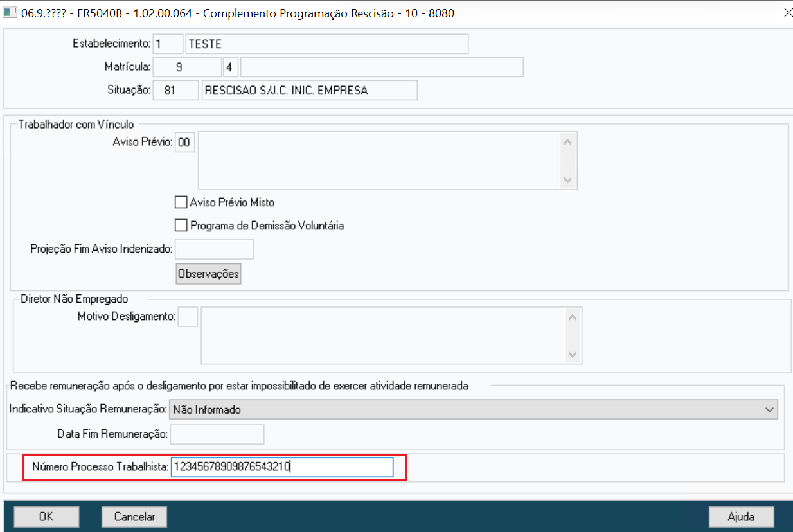Screen dimensions: 793x532
Task: Click the Aviso Prévio text area's down arrow
Action: [x=567, y=181]
